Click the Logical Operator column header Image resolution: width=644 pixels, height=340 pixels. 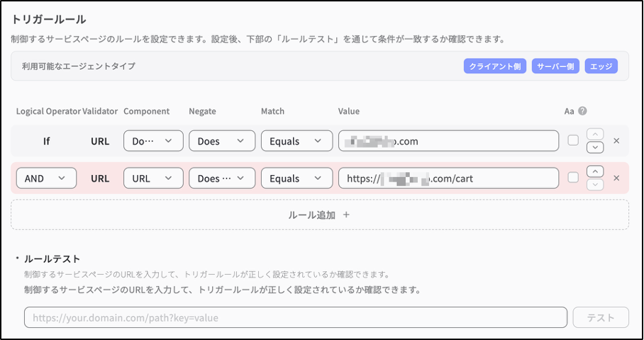(48, 111)
